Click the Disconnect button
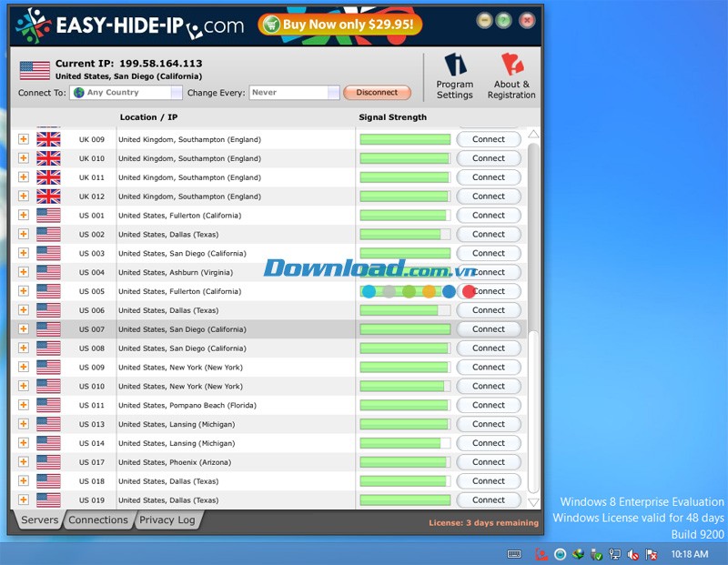The image size is (728, 565). [x=377, y=92]
